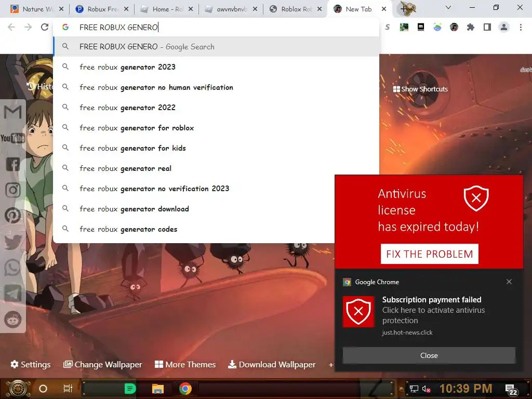Open Chrome from the taskbar
532x399 pixels.
point(185,389)
